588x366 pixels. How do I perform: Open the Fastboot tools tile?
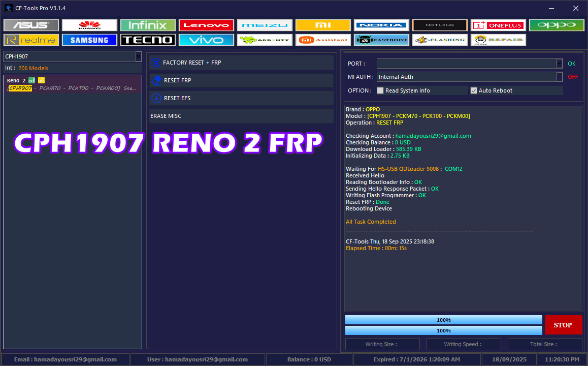coord(381,40)
